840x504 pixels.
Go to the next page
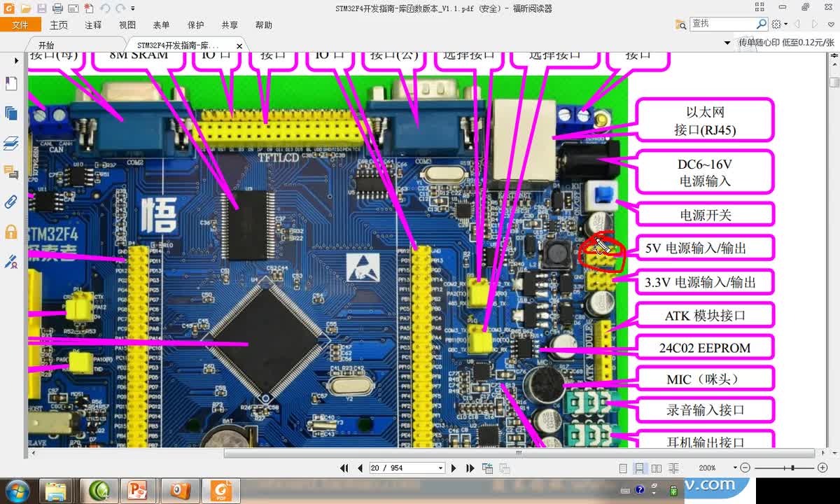tap(454, 468)
